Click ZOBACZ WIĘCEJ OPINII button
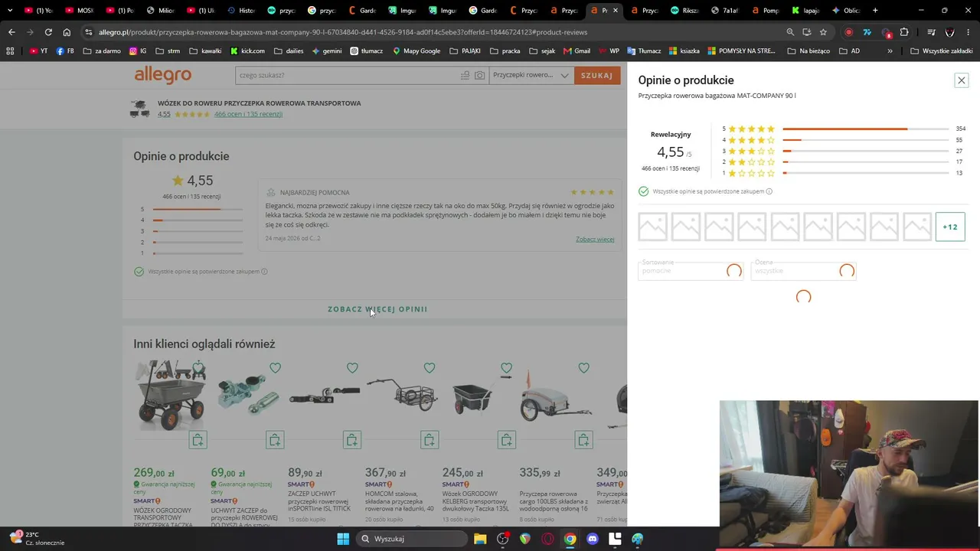Image resolution: width=980 pixels, height=551 pixels. click(x=377, y=309)
